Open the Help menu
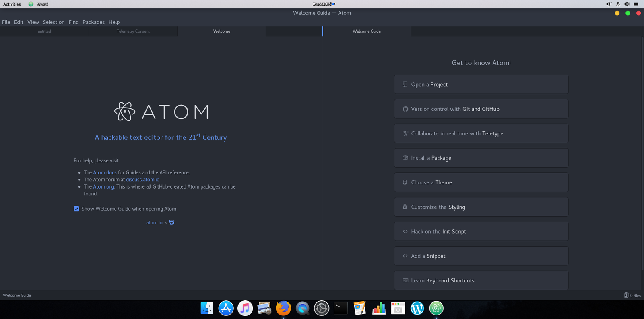The width and height of the screenshot is (644, 319). [x=114, y=22]
